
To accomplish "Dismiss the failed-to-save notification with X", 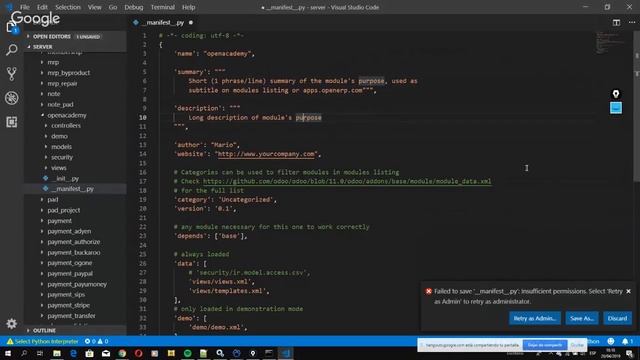I will 629,291.
